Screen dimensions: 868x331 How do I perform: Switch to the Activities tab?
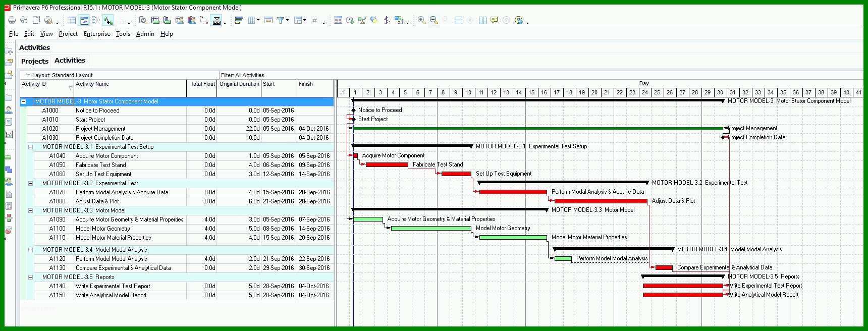point(70,61)
